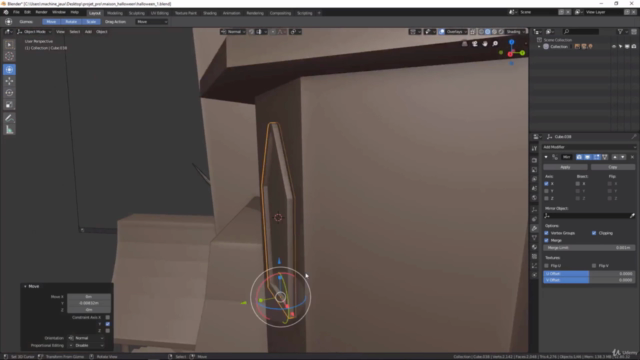Expand Collection in outliner

coord(539,47)
